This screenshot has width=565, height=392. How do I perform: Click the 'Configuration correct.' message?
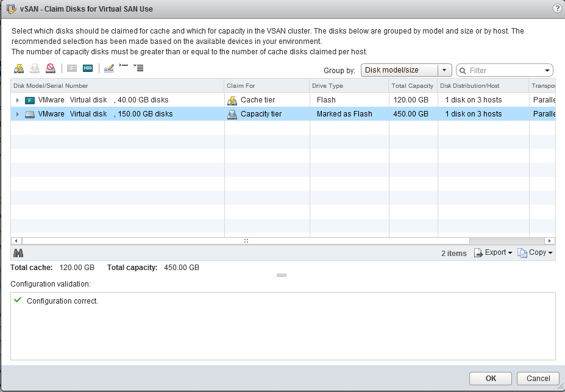pos(62,301)
